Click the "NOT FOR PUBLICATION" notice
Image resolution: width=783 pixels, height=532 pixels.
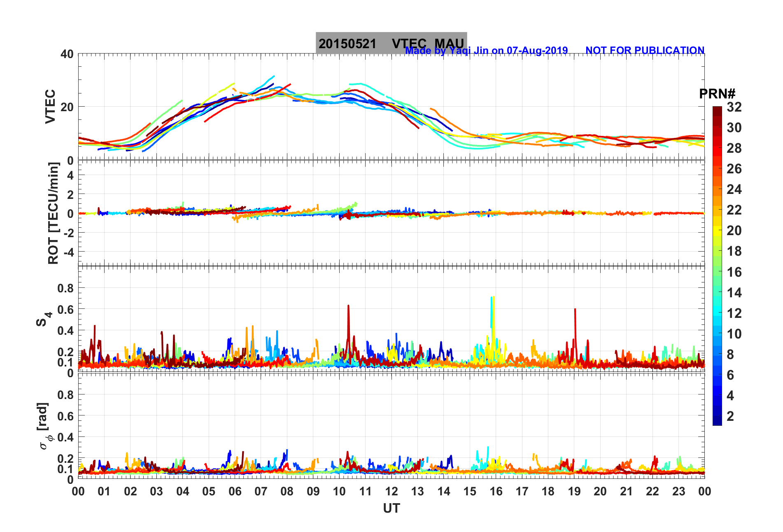tap(645, 50)
